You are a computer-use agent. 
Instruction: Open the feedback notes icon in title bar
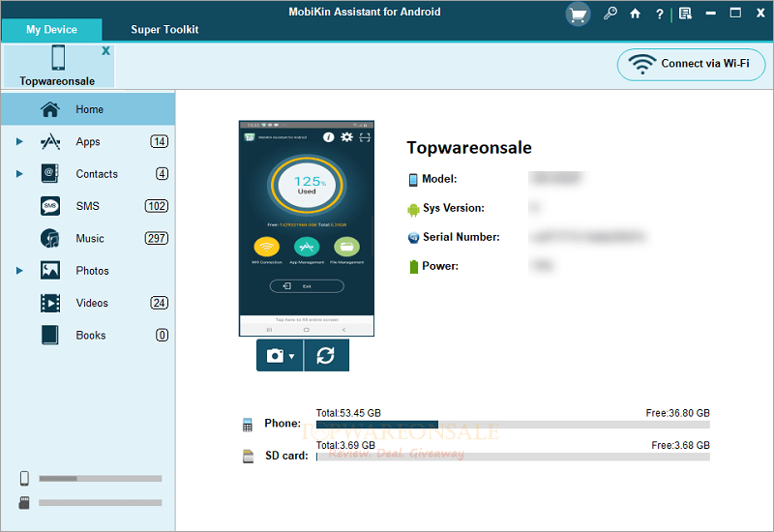click(685, 14)
